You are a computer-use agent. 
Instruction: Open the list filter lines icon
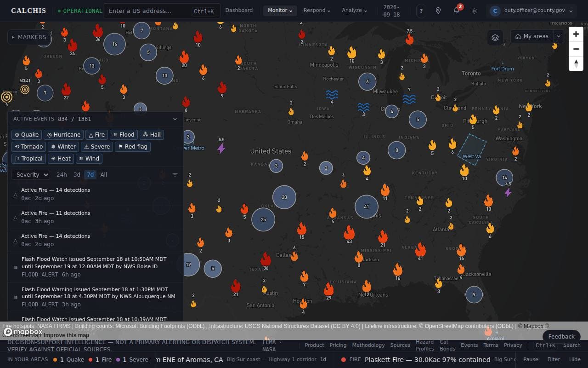(x=175, y=175)
